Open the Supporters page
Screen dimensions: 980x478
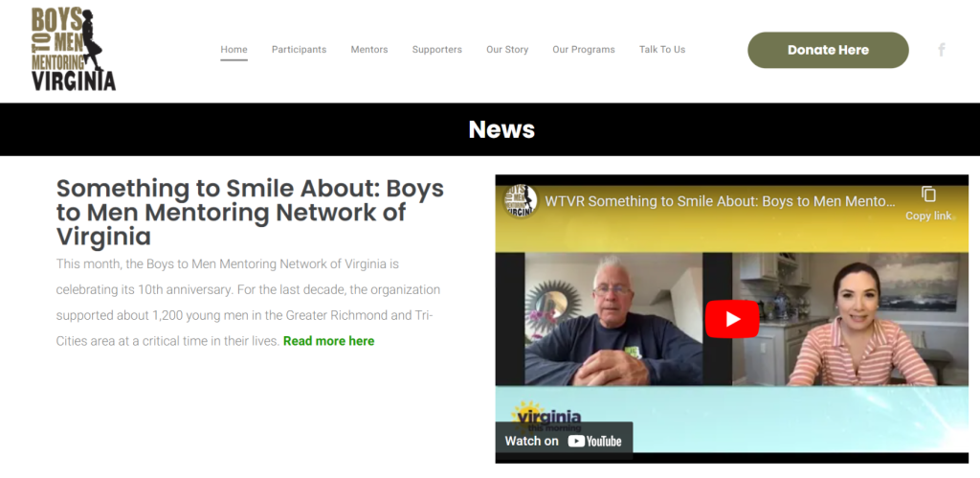point(436,50)
